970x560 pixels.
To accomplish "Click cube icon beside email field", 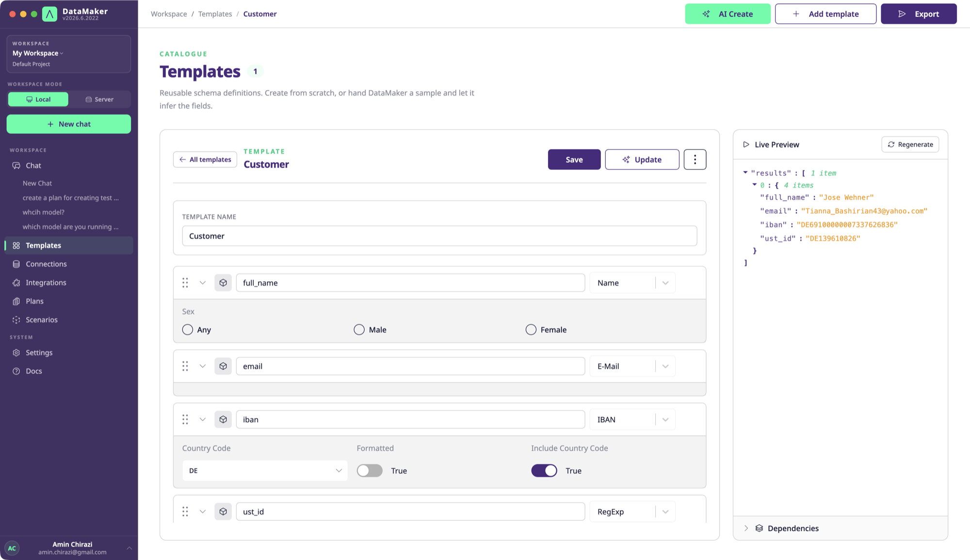I will (223, 366).
